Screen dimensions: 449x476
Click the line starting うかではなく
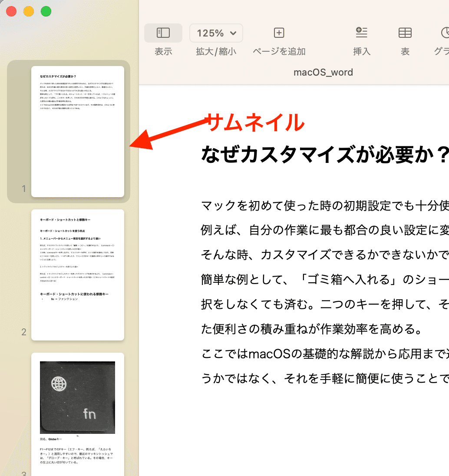point(325,378)
